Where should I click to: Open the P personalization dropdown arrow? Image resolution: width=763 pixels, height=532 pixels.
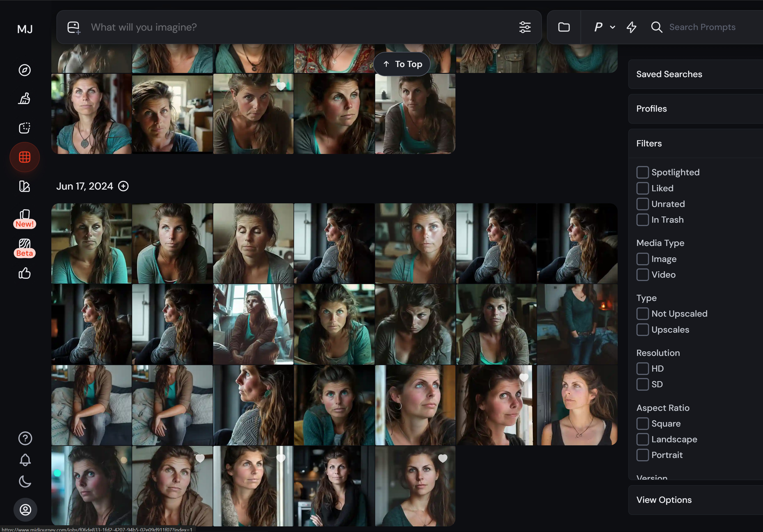pos(612,27)
